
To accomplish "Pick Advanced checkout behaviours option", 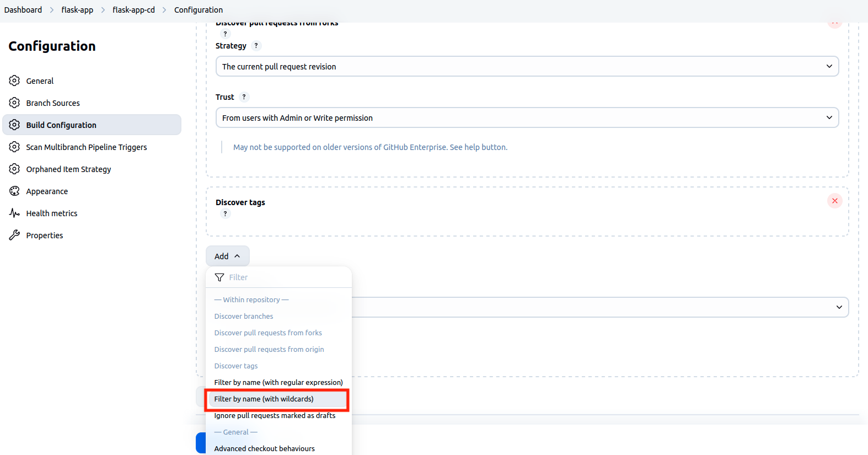I will (264, 448).
